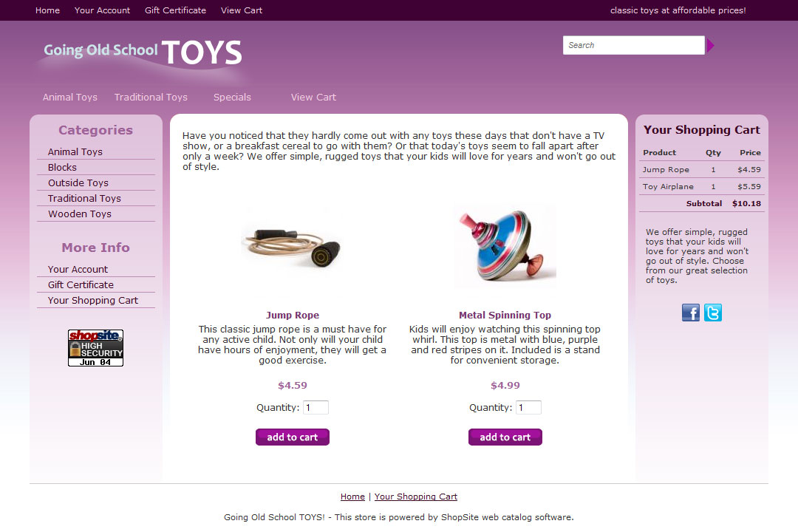Focus the Spinning Top quantity field
Viewport: 798px width, 532px height.
click(528, 407)
